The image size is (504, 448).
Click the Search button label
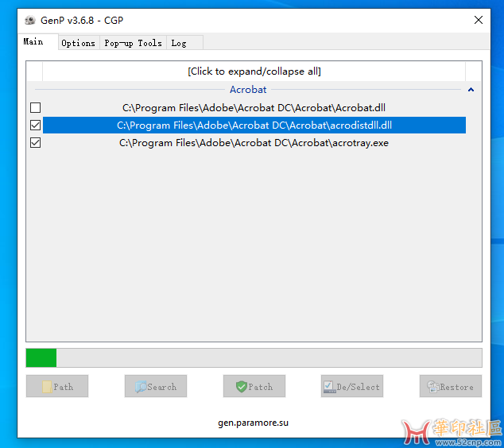162,387
